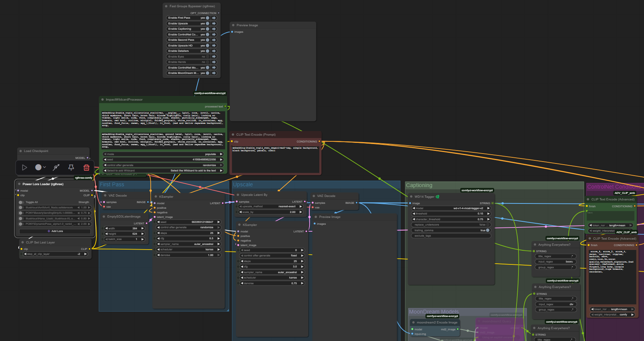The width and height of the screenshot is (644, 341).
Task: Open the sampler_name dropdown in First Pass KSampler
Action: pos(188,244)
